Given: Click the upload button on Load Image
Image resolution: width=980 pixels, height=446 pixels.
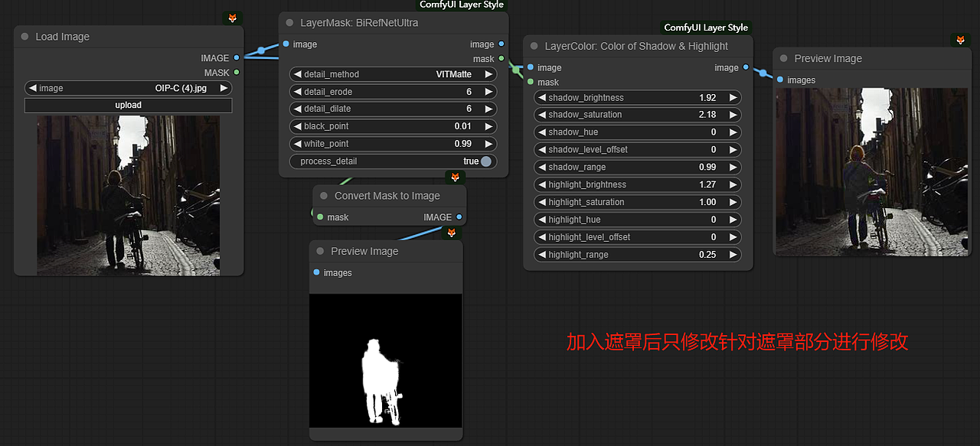Looking at the screenshot, I should pos(128,105).
